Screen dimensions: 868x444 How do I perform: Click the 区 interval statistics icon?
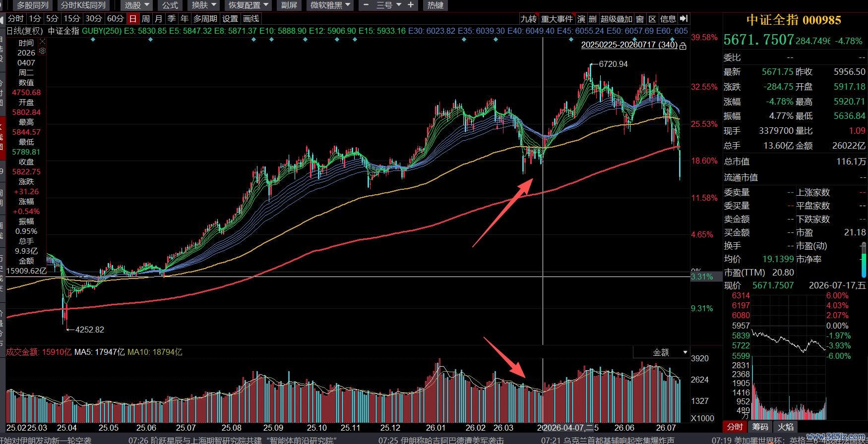[652, 19]
